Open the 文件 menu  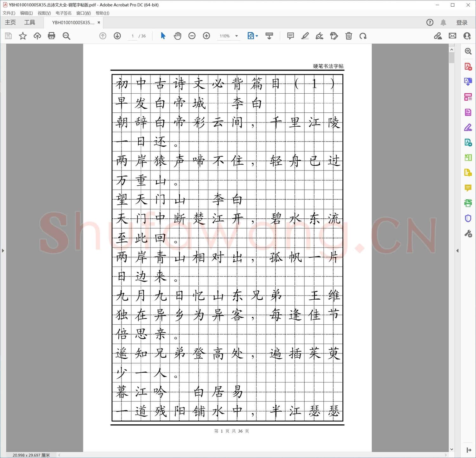click(9, 13)
